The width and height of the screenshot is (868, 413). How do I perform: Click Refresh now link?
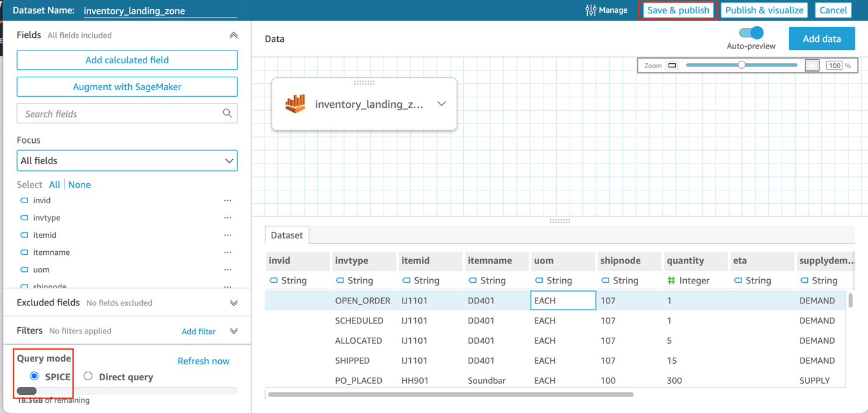[x=204, y=361]
